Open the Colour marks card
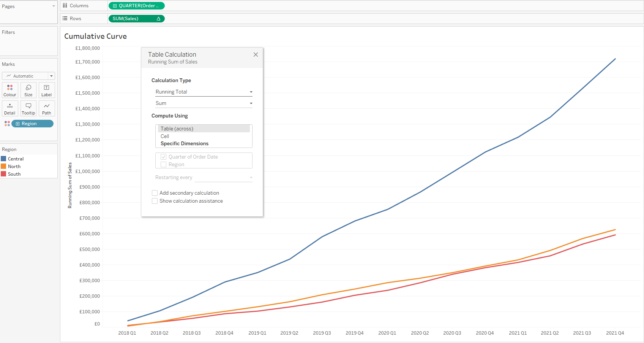 (10, 90)
